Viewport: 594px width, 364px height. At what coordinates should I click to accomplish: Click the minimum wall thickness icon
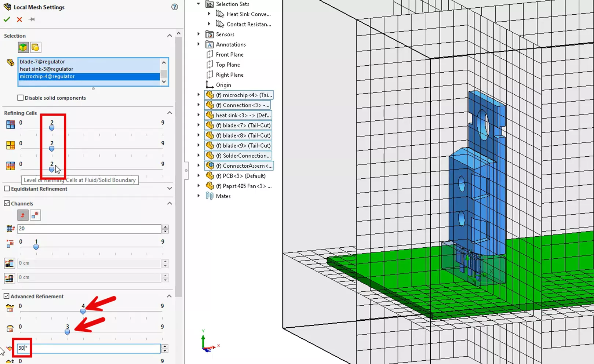[x=9, y=278]
